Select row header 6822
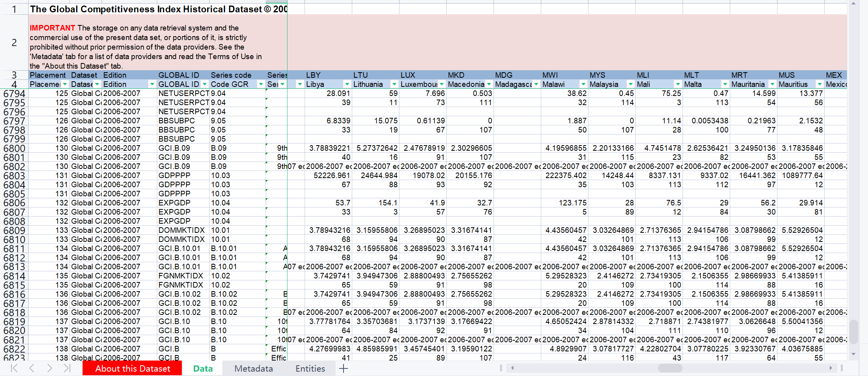The width and height of the screenshot is (868, 376). pos(14,349)
